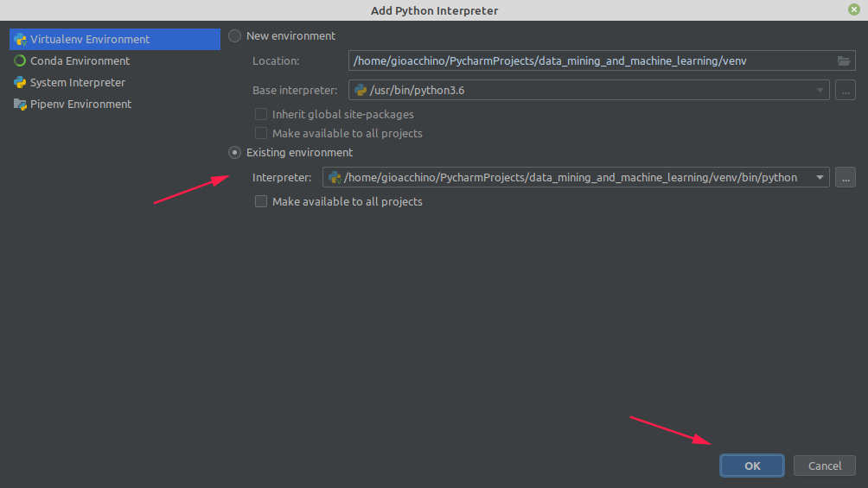Click the green Conda ring icon

coord(20,60)
